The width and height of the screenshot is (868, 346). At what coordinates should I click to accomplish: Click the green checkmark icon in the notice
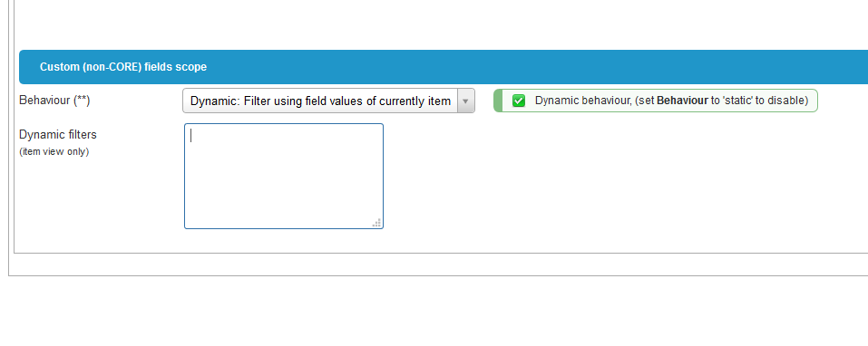[x=519, y=101]
